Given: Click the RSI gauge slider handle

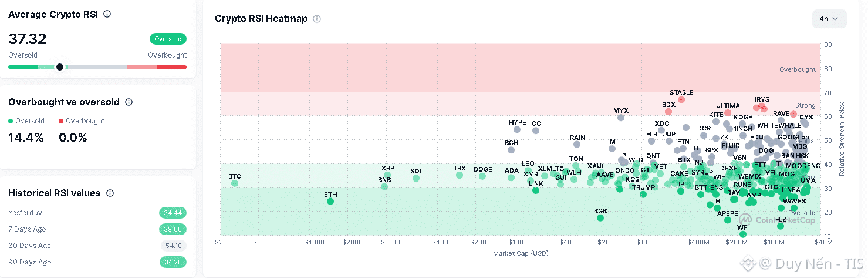Looking at the screenshot, I should (x=60, y=67).
